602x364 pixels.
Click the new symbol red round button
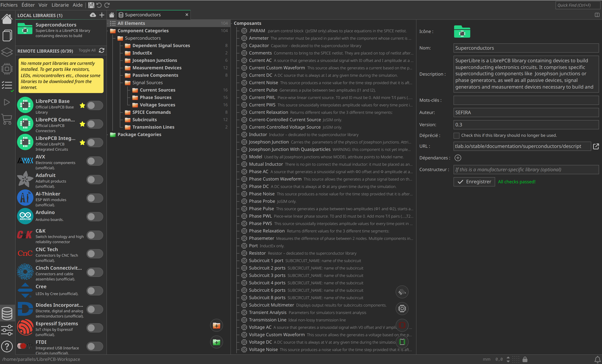click(x=402, y=325)
